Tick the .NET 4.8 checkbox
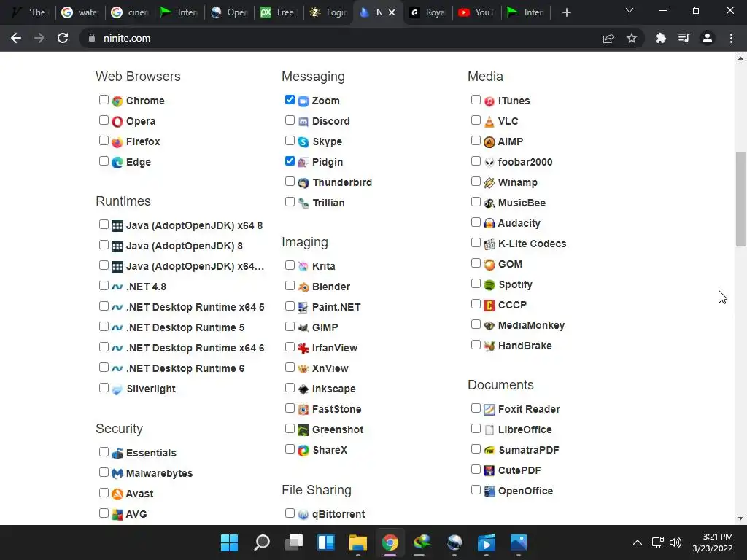This screenshot has height=560, width=747. [x=104, y=285]
